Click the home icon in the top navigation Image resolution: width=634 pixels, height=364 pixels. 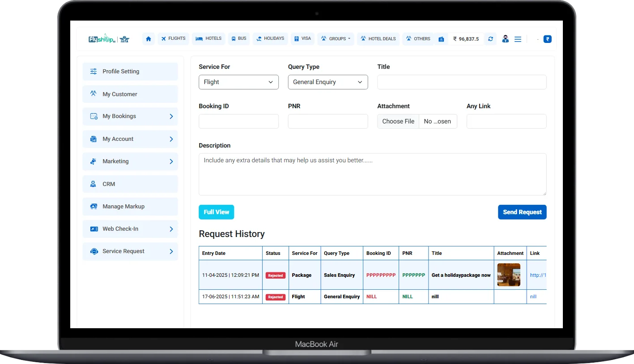click(149, 39)
